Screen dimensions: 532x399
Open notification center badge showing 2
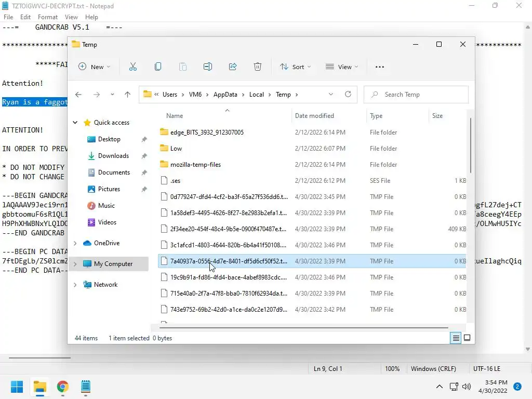coord(517,387)
